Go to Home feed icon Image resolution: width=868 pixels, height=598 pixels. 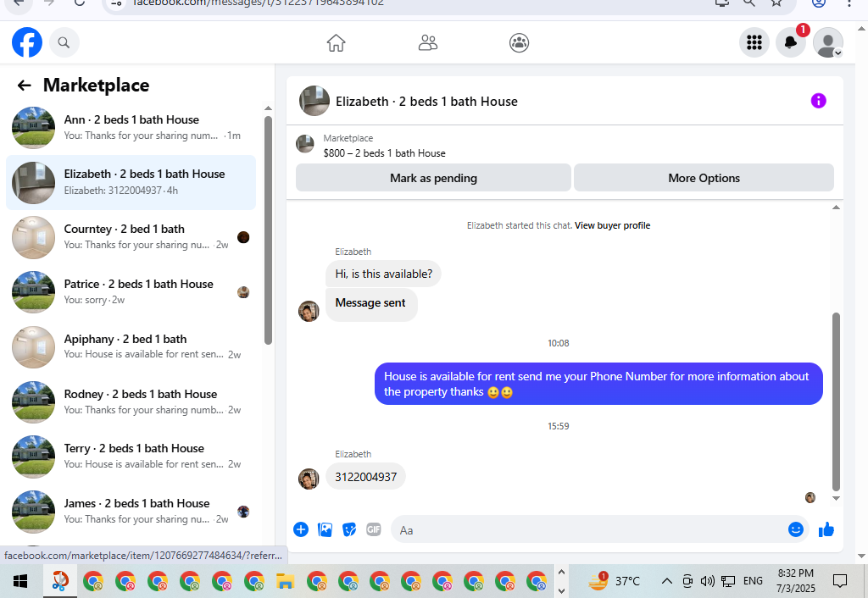coord(336,42)
